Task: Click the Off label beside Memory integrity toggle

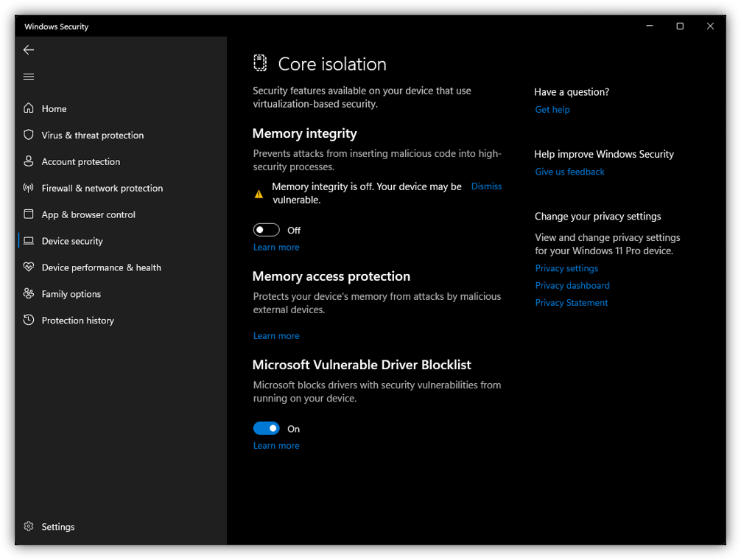Action: pyautogui.click(x=294, y=231)
